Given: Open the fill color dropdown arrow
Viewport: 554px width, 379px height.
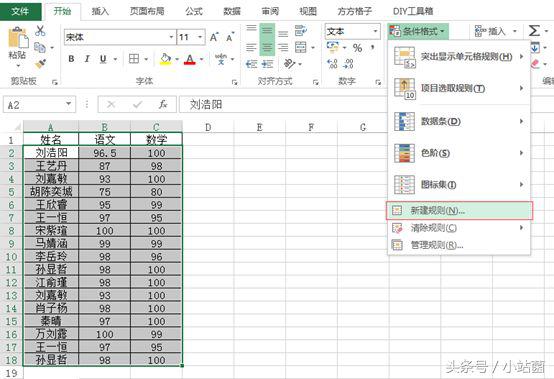Looking at the screenshot, I should (x=177, y=59).
